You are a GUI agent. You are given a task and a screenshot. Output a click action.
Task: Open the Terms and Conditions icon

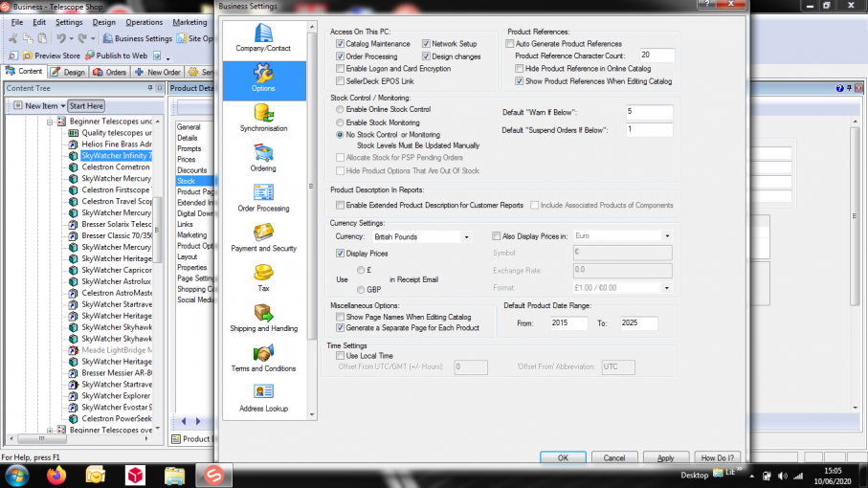point(263,355)
